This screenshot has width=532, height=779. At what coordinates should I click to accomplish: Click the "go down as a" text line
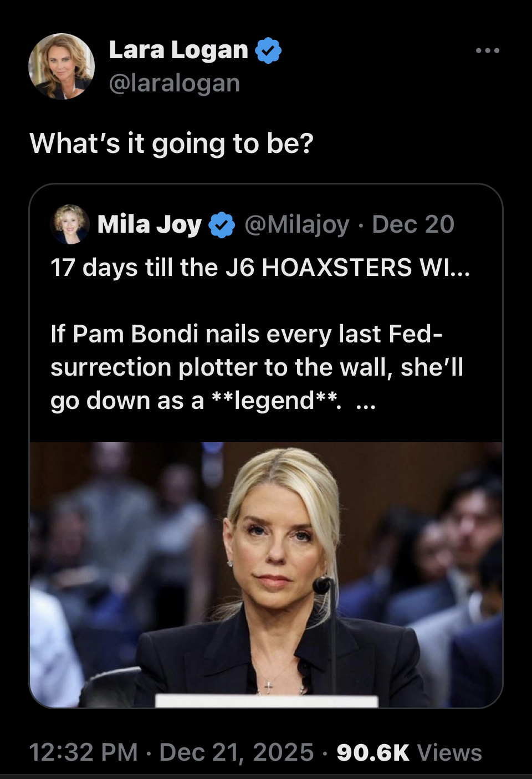click(x=127, y=401)
